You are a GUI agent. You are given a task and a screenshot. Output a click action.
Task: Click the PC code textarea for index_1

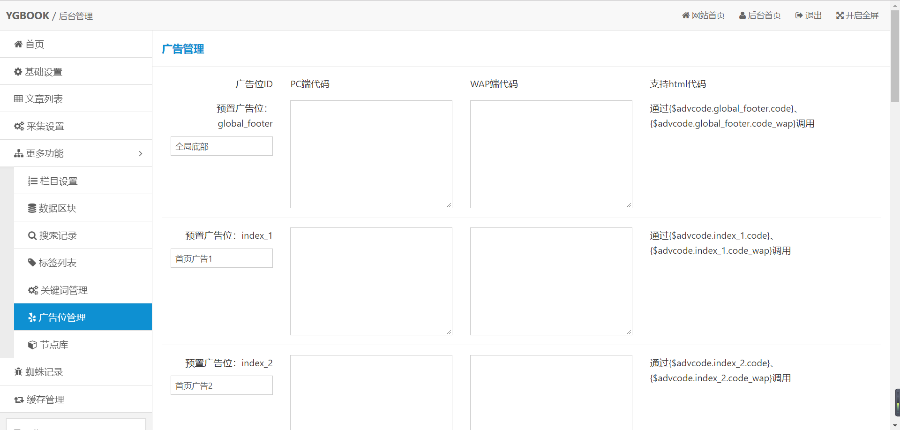[371, 281]
